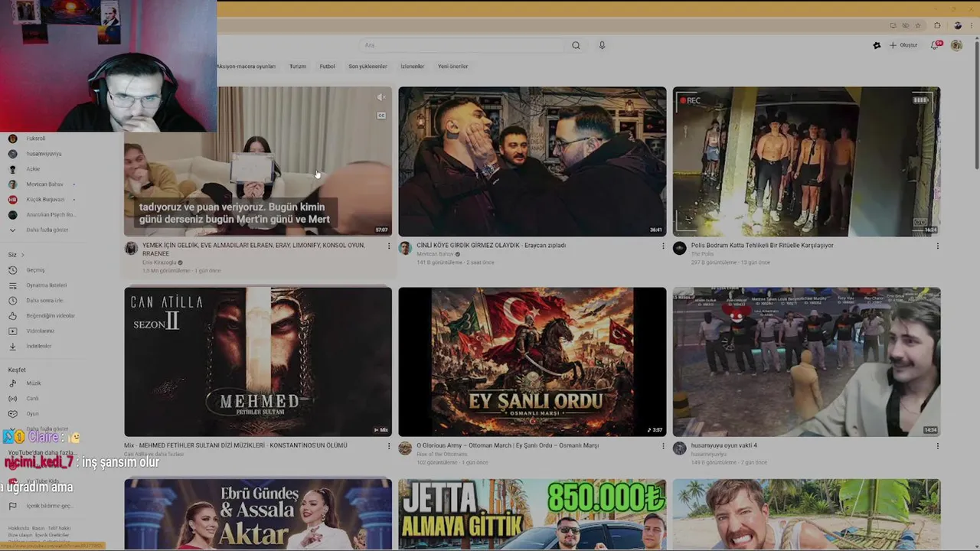Select Yeni öneriler filter chip

click(x=453, y=67)
